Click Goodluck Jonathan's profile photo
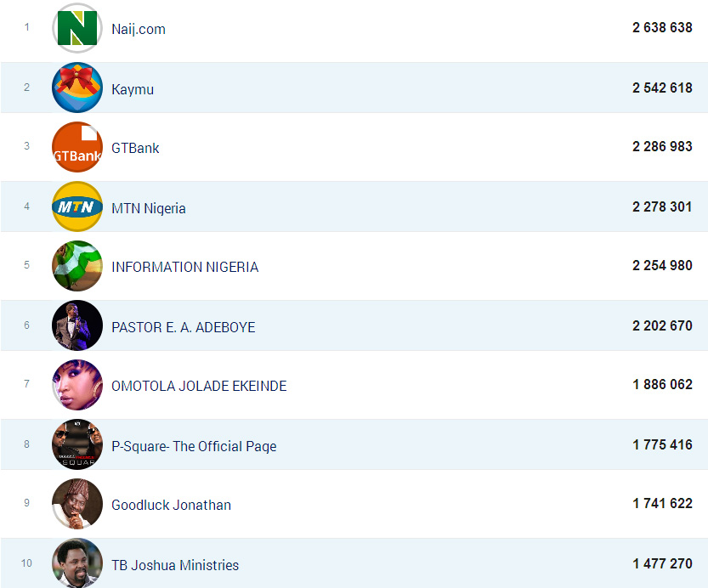The image size is (708, 588). (77, 504)
